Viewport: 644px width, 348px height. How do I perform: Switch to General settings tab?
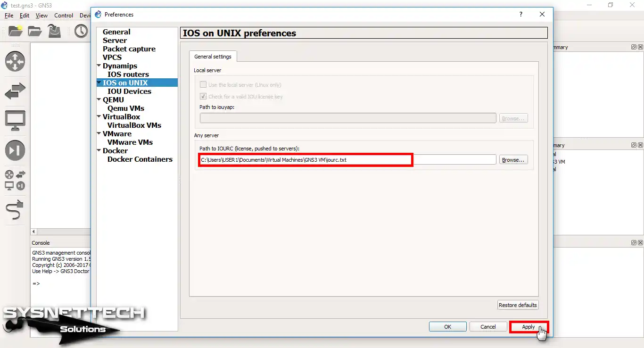point(213,57)
